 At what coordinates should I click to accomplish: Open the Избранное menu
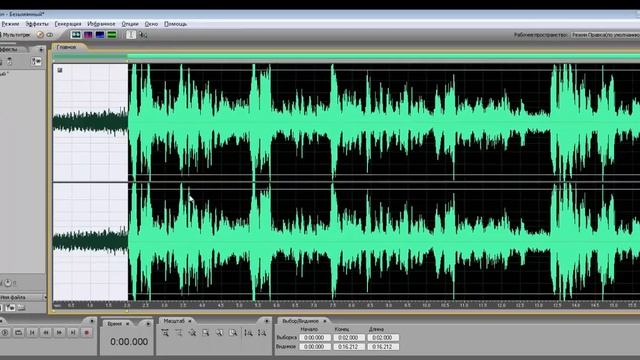click(101, 24)
